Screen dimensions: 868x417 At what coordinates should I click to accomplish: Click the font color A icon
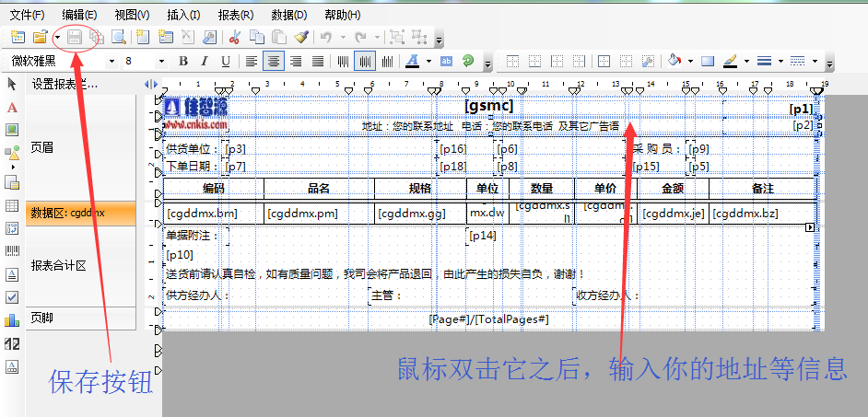tap(412, 62)
